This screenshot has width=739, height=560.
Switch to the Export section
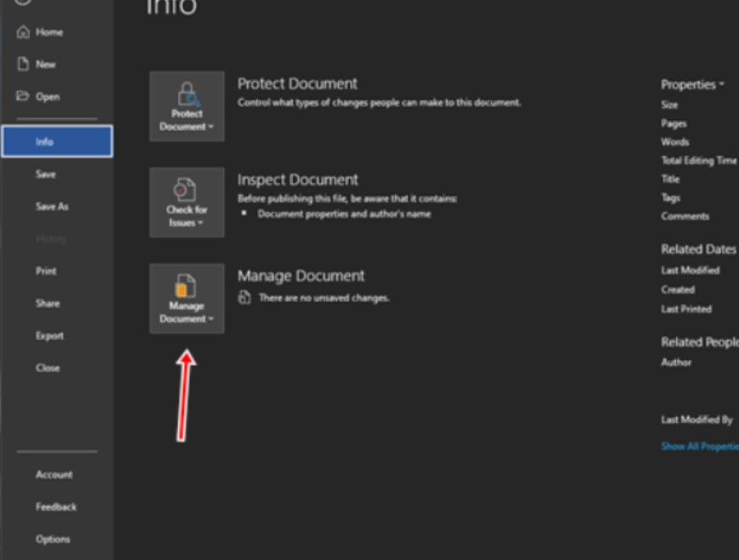point(49,335)
